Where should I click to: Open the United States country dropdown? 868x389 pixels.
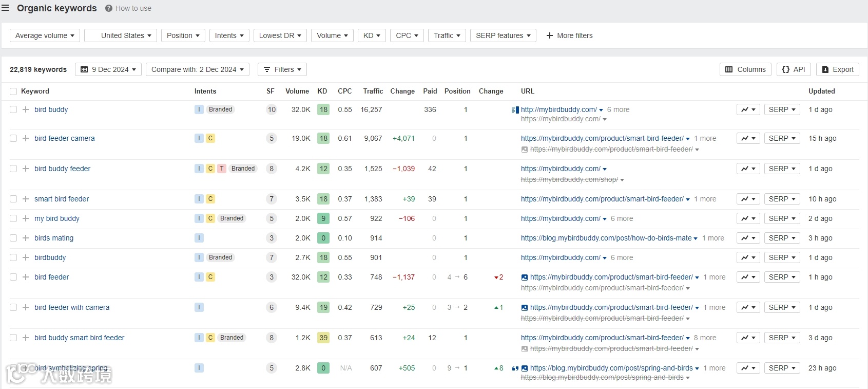tap(121, 35)
